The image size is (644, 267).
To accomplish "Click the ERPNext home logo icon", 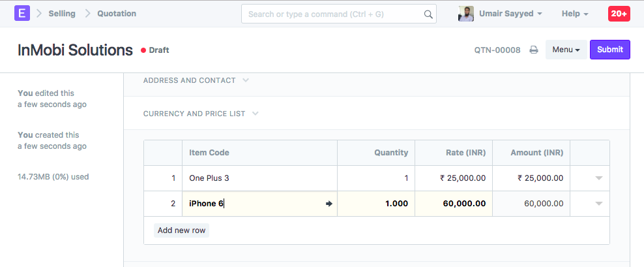I will point(22,13).
